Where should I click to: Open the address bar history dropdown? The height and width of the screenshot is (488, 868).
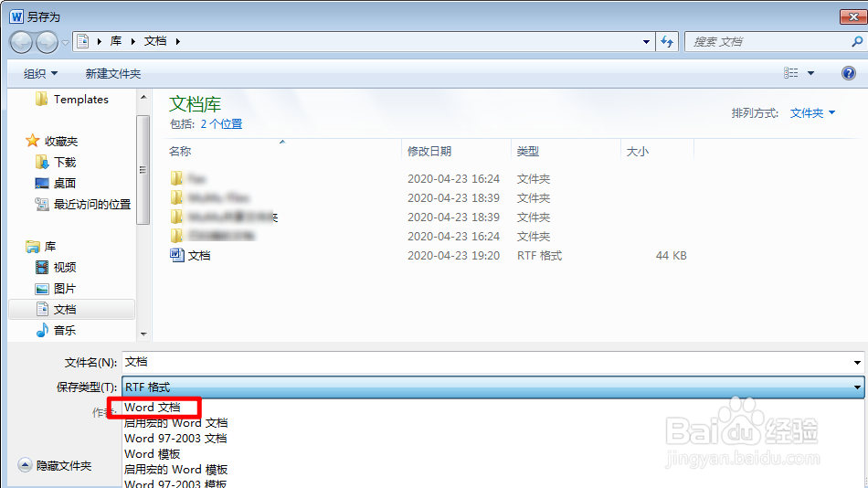[646, 41]
